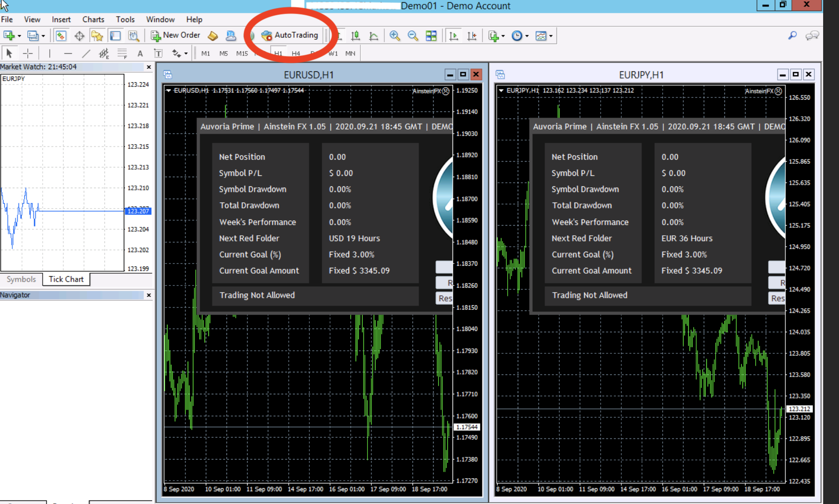Screen dimensions: 839x504
Task: Switch to the Symbols tab in Market Watch
Action: (x=21, y=279)
